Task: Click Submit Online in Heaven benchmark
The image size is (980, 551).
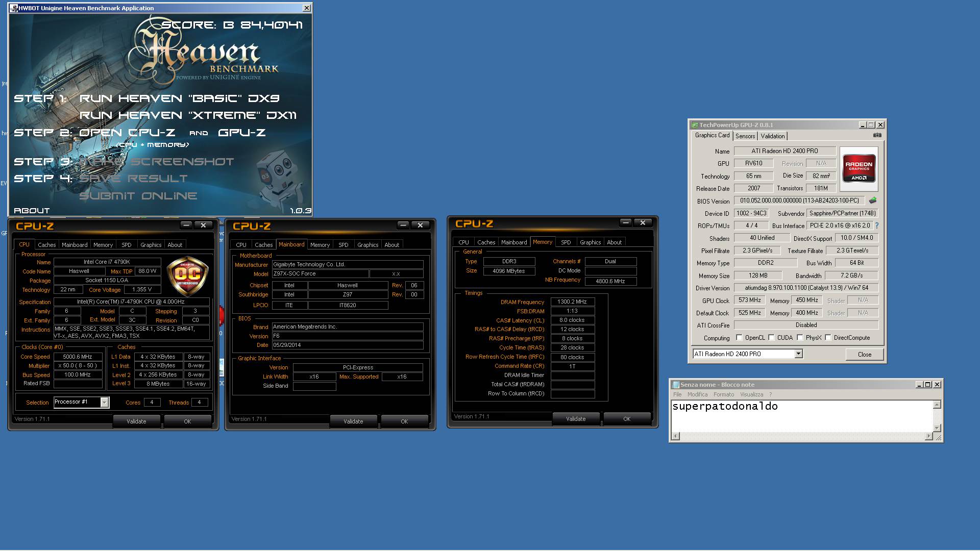Action: (x=138, y=196)
